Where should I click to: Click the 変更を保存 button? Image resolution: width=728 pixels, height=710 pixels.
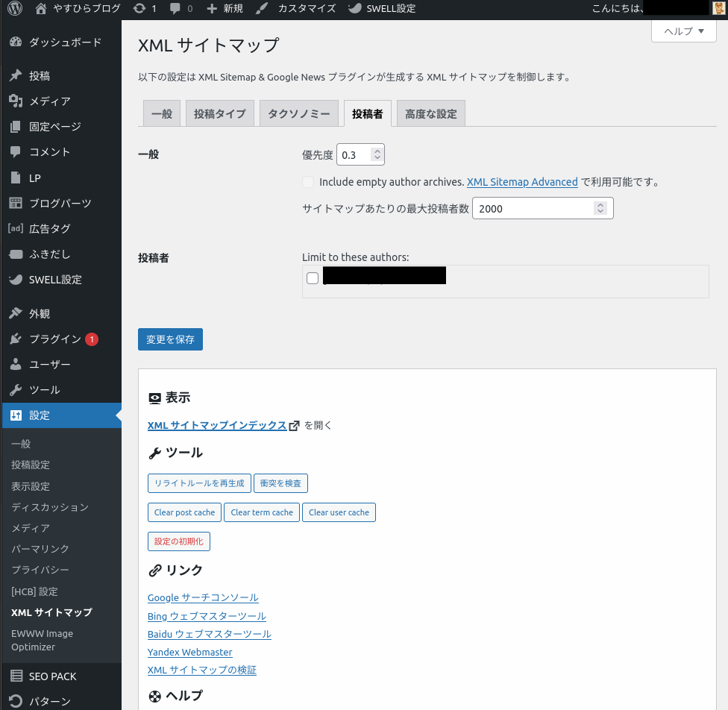click(x=170, y=339)
